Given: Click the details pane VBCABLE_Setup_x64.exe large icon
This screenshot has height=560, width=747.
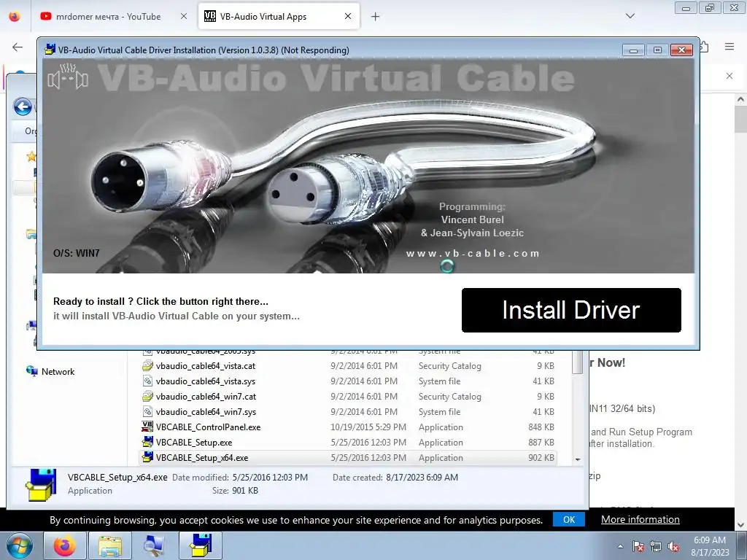Looking at the screenshot, I should click(x=41, y=485).
